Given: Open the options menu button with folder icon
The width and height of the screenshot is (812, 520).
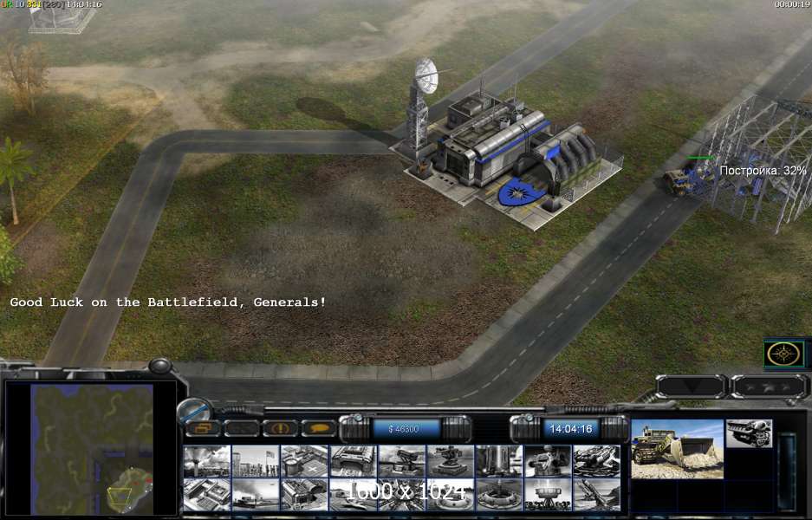Looking at the screenshot, I should click(203, 428).
